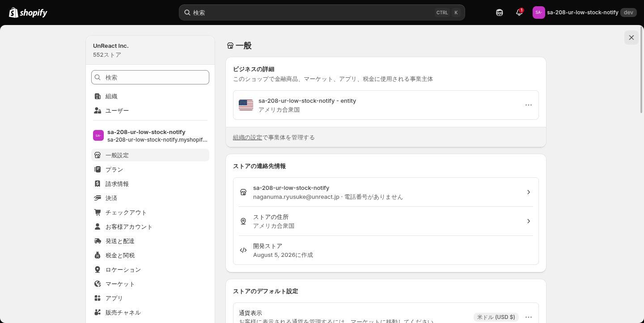644x323 pixels.
Task: Click the ロケーション pin icon
Action: [x=97, y=270]
